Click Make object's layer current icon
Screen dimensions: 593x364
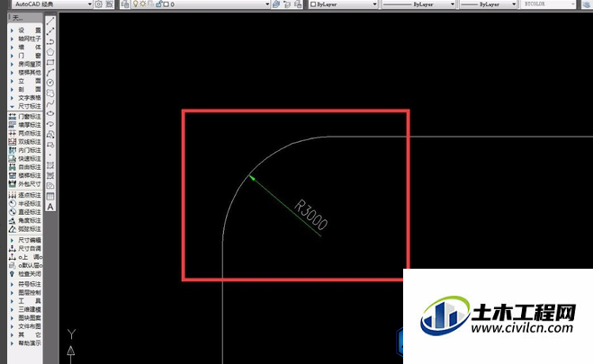pyautogui.click(x=276, y=4)
